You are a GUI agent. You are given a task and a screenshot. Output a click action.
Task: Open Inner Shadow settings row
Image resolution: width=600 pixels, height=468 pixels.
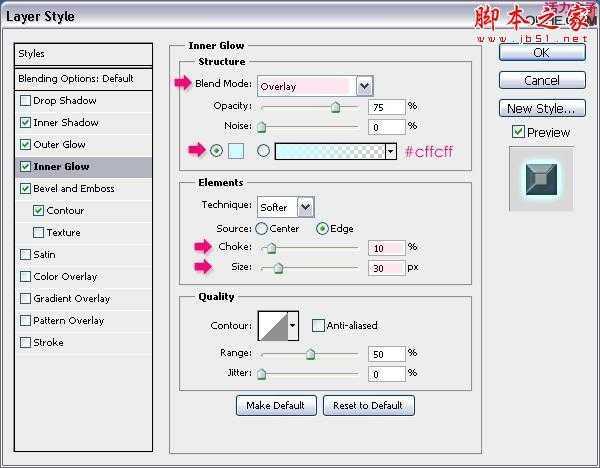[x=83, y=122]
